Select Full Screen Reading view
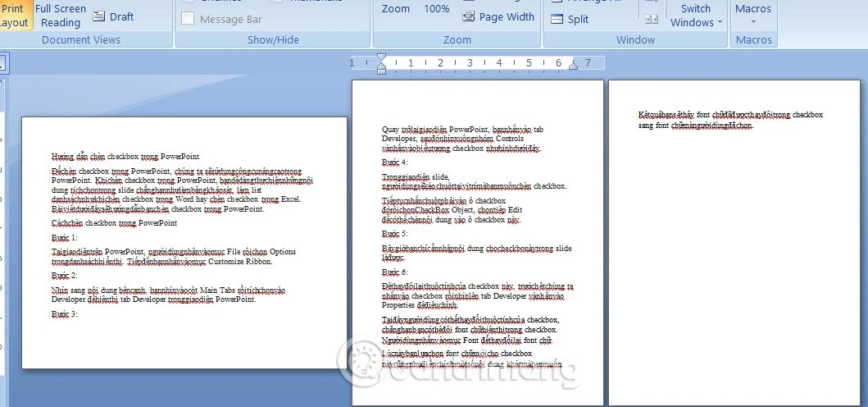The image size is (868, 407). point(61,16)
